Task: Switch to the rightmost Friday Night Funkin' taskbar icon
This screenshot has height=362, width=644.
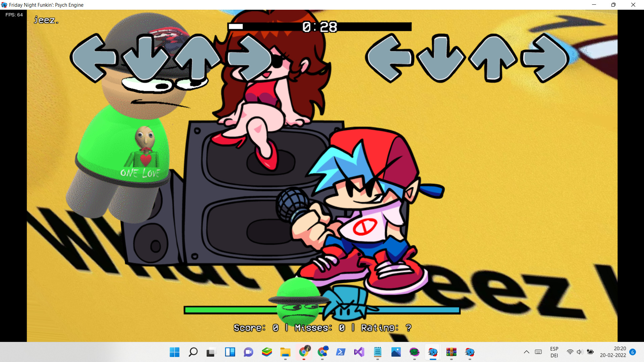Action: [x=470, y=352]
